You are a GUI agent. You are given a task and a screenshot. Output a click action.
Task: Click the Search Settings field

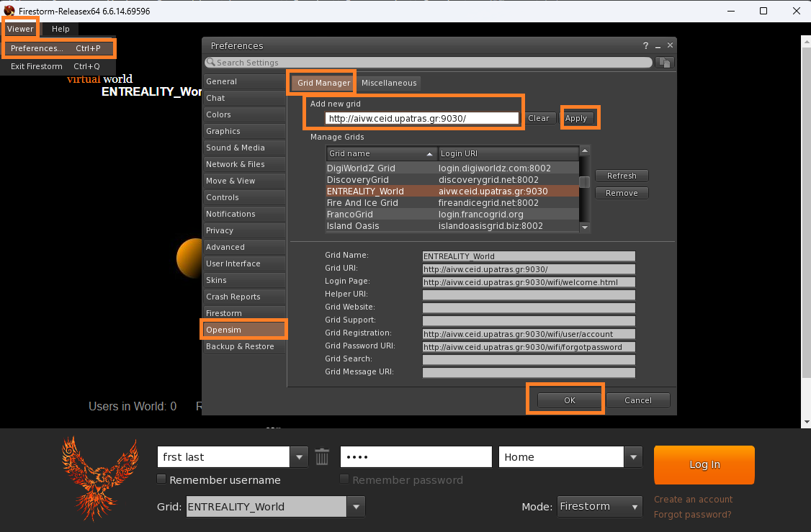[429, 63]
